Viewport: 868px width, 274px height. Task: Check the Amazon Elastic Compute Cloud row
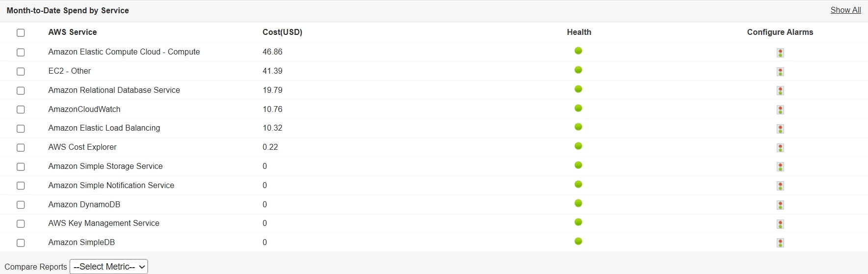click(21, 52)
